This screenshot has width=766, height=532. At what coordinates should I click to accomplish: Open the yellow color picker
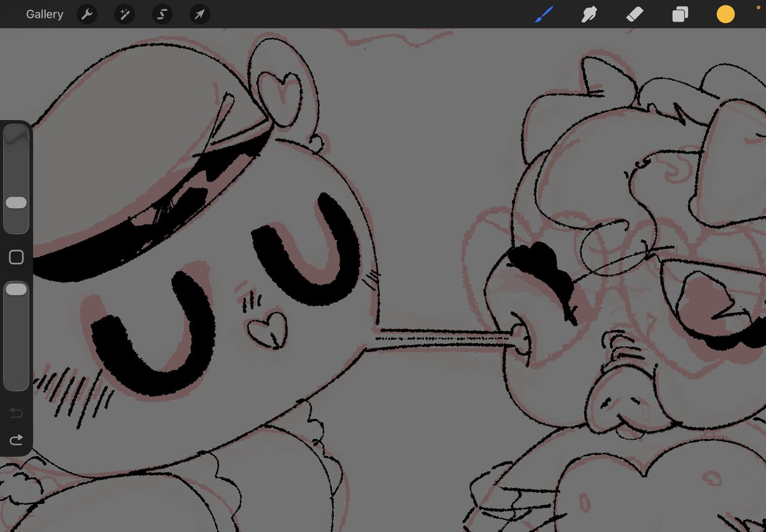coord(725,14)
